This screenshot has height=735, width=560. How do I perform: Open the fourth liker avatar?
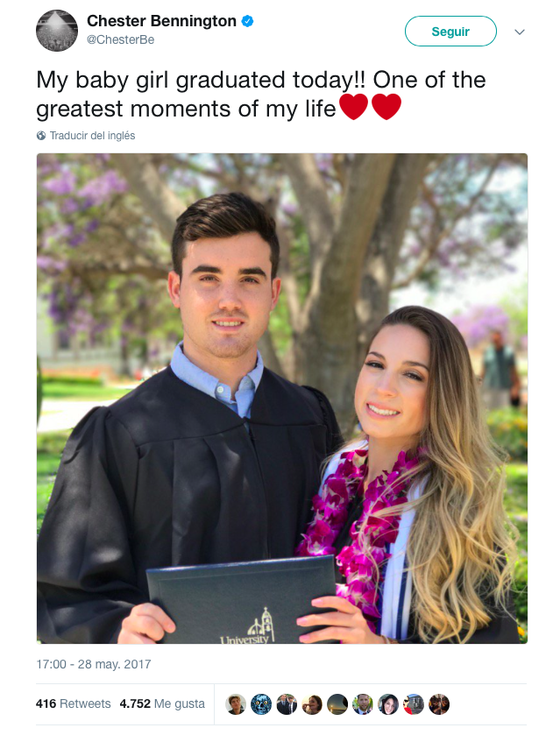tap(312, 704)
